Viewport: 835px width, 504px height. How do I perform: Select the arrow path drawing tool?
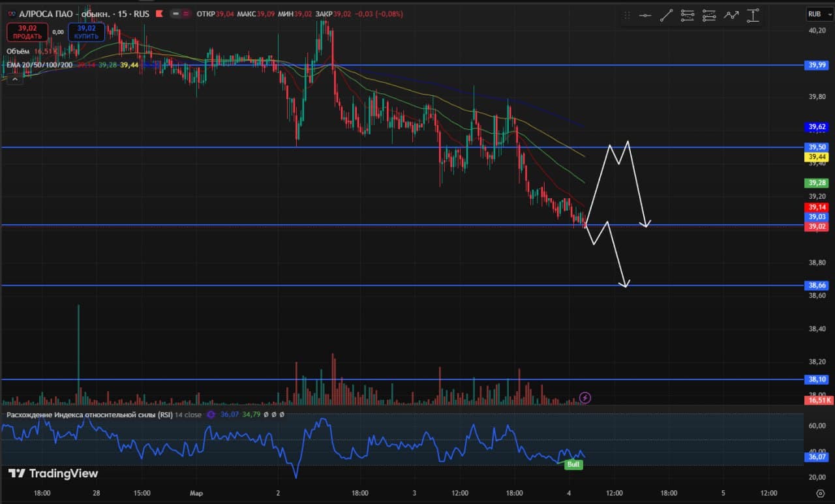pos(731,16)
